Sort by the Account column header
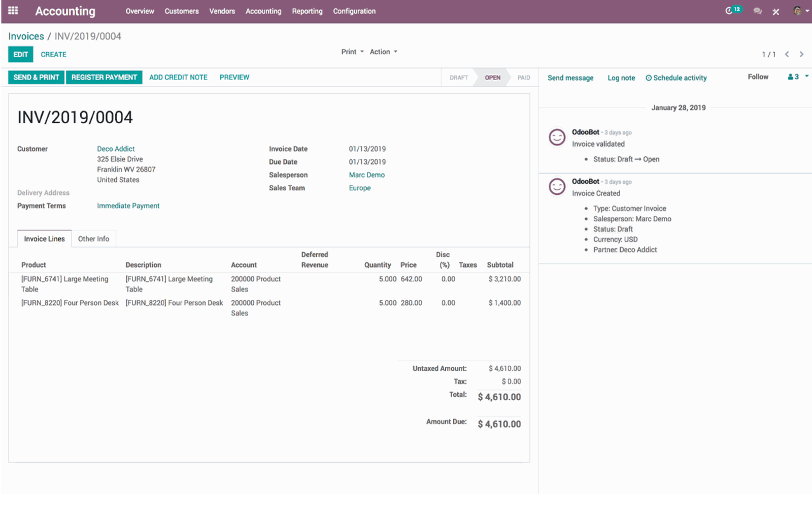812x526 pixels. pyautogui.click(x=244, y=265)
